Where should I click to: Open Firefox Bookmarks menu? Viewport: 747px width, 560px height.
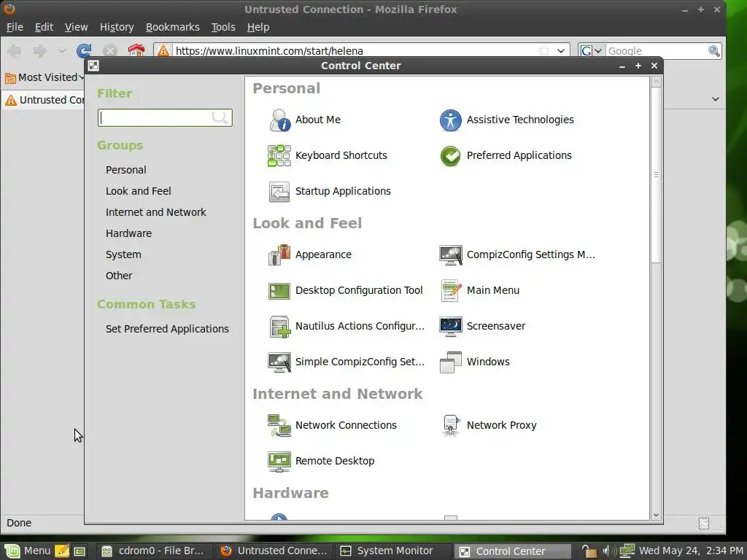[x=172, y=27]
